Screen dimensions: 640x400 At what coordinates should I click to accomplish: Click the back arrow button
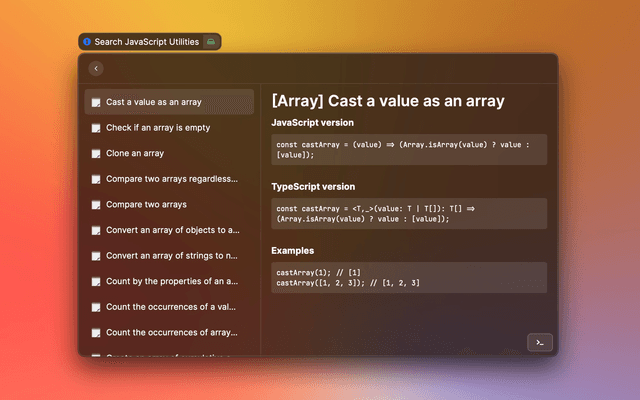[x=96, y=68]
